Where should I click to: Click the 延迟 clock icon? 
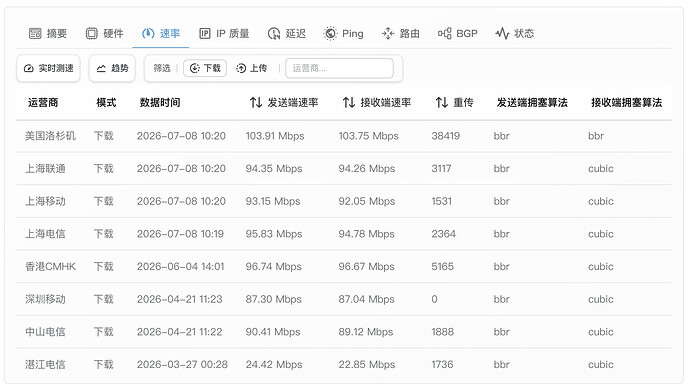tap(274, 33)
